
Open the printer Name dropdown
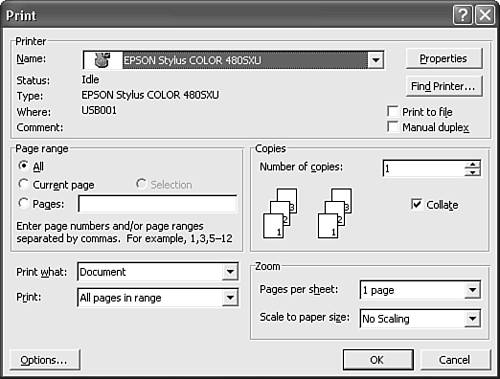pyautogui.click(x=376, y=60)
